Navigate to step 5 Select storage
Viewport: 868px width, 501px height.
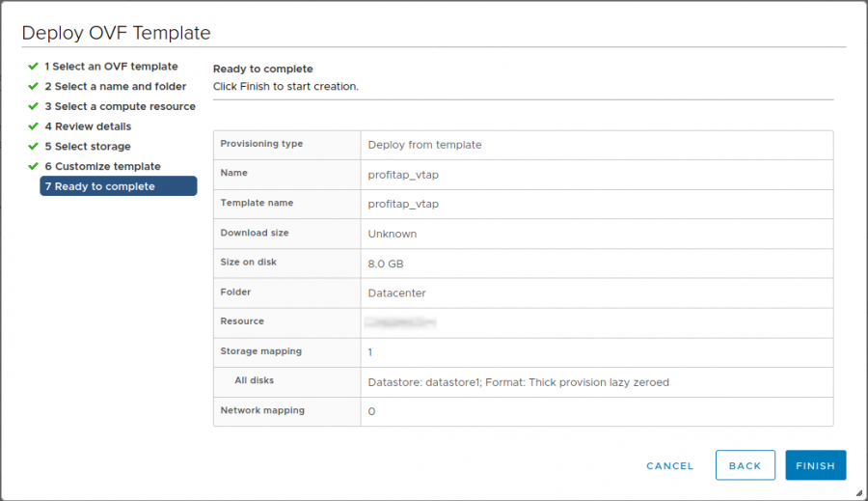87,147
